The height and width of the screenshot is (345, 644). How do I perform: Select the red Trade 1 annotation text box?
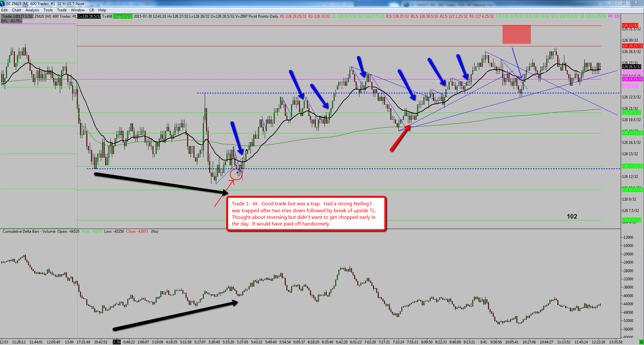click(306, 214)
